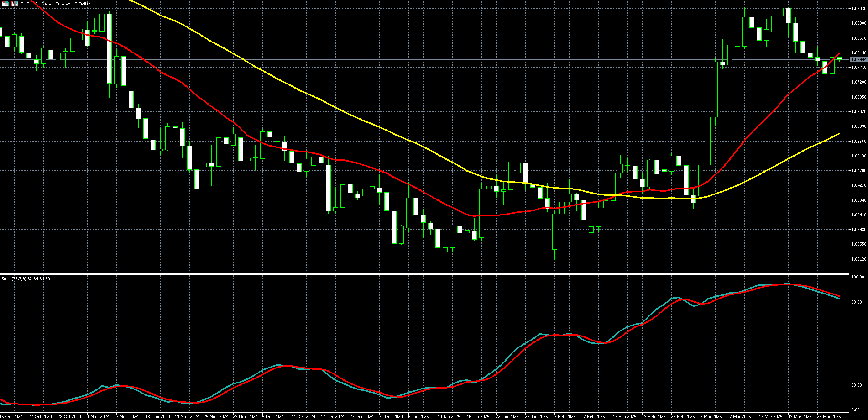868x420 pixels.
Task: Click the 1.02120 price scale label
Action: (x=858, y=259)
